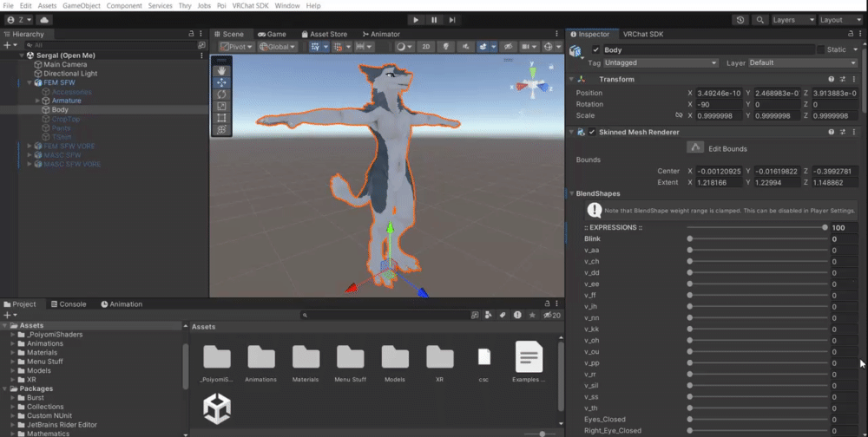The width and height of the screenshot is (868, 437).
Task: Click the Play button
Action: coord(416,20)
